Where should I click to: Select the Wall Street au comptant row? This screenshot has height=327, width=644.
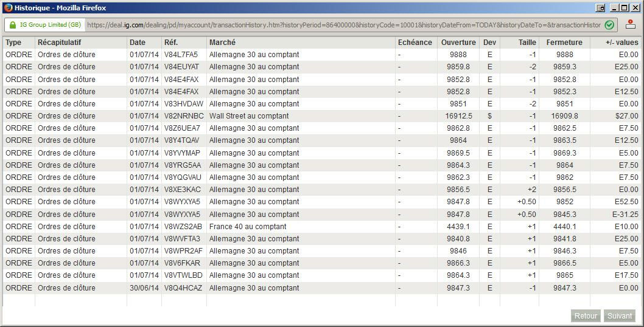(x=322, y=116)
